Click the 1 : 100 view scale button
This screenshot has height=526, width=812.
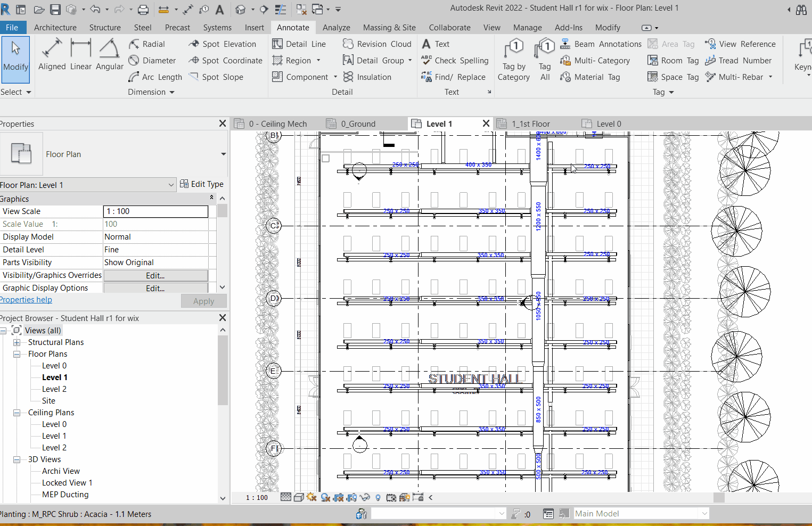[257, 497]
